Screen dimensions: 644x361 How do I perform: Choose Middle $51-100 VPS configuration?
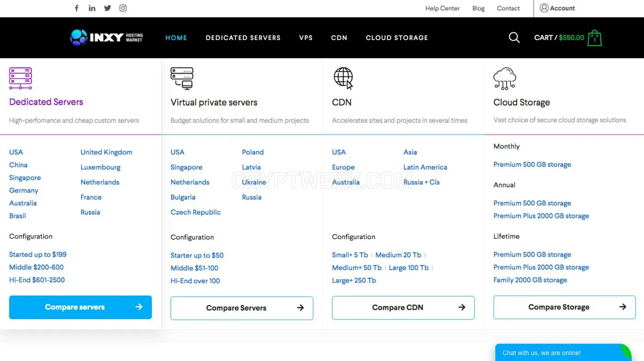click(194, 268)
